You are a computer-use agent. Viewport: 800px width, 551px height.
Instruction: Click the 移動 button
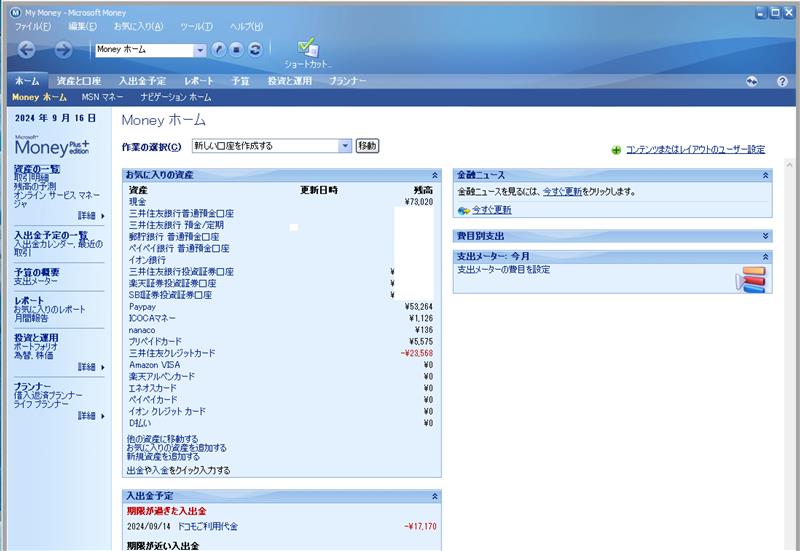point(367,146)
